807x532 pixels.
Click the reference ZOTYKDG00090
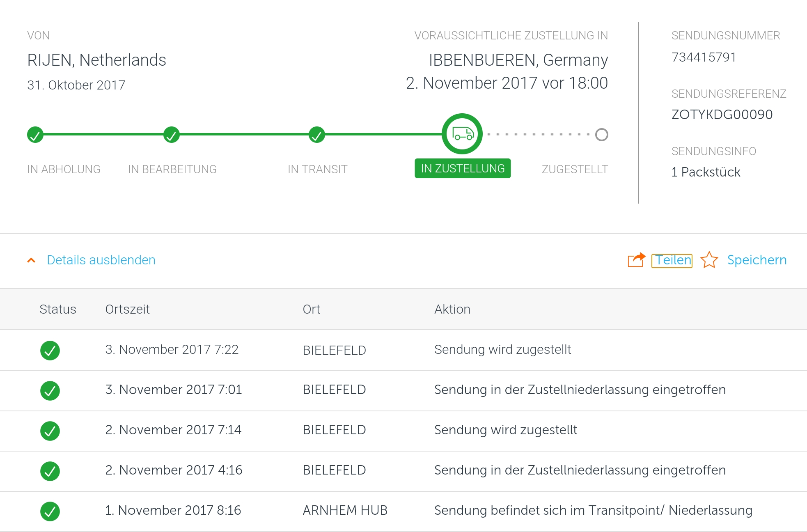pyautogui.click(x=722, y=115)
